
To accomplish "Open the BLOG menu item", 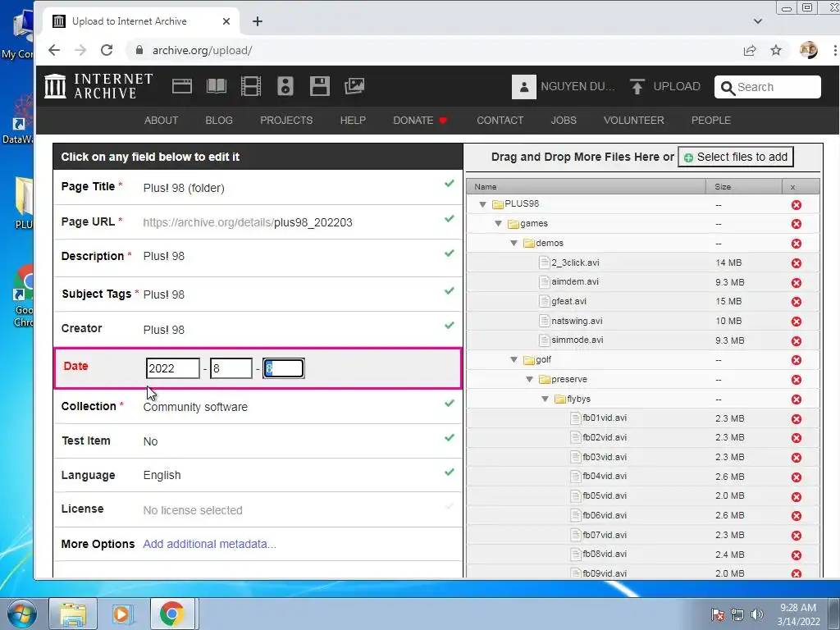I will tap(219, 120).
